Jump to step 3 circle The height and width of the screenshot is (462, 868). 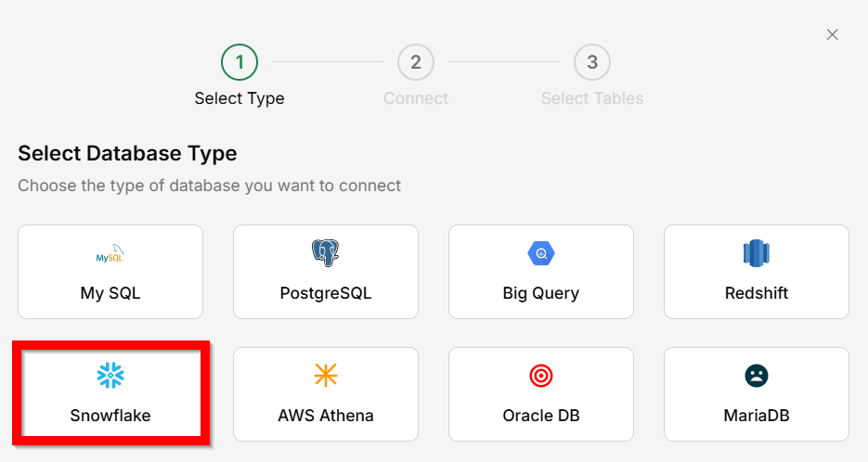(592, 62)
